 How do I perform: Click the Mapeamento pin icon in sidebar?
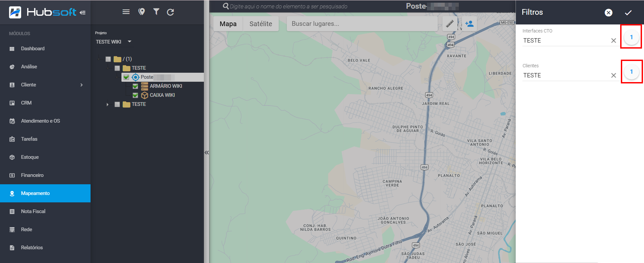[x=12, y=194]
